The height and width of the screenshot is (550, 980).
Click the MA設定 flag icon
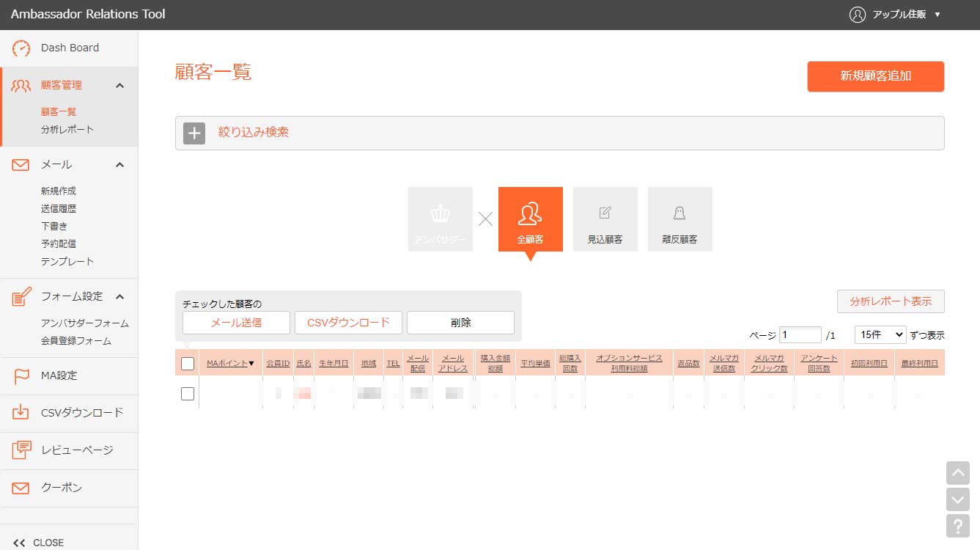click(x=21, y=375)
